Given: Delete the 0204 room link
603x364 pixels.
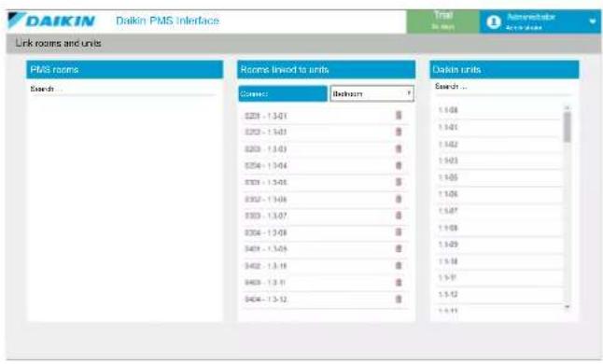Looking at the screenshot, I should coord(399,165).
